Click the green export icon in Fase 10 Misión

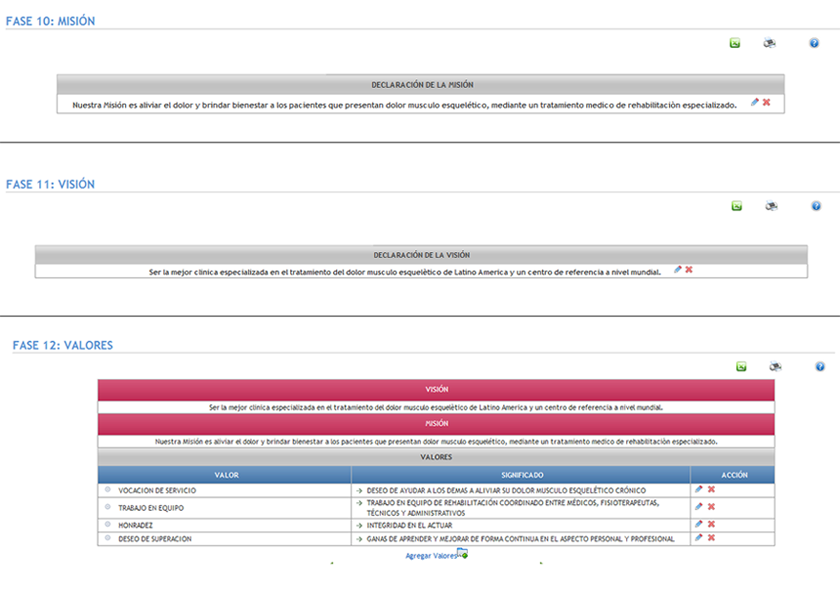pyautogui.click(x=735, y=43)
